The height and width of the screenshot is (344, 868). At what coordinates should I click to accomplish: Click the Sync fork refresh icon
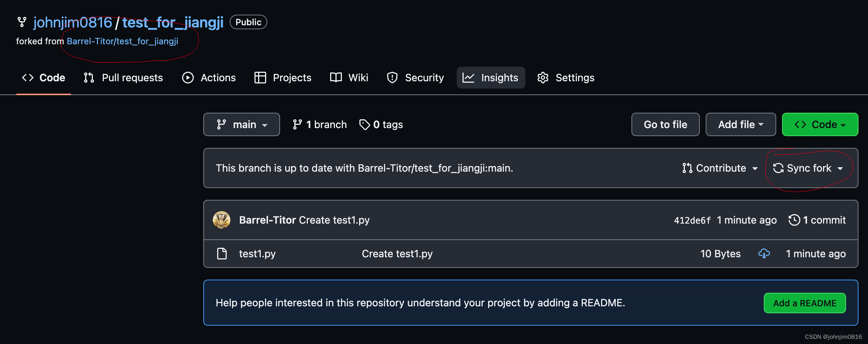point(778,168)
